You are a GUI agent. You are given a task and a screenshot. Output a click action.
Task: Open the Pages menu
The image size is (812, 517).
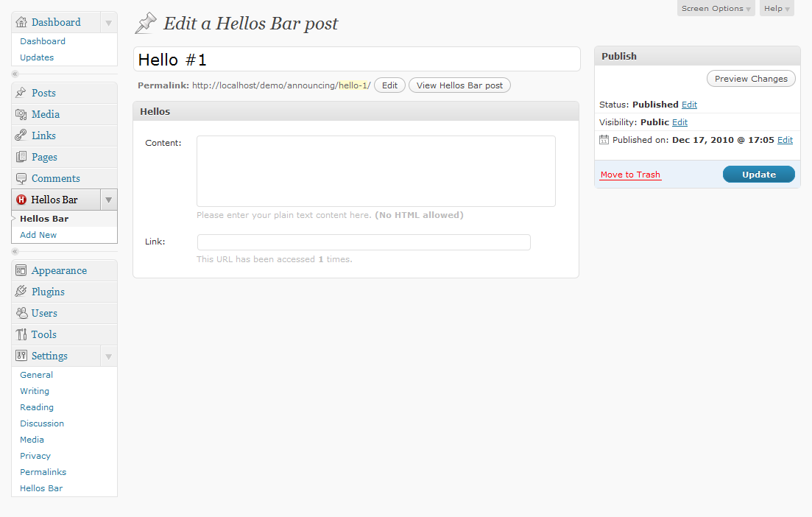[x=44, y=157]
